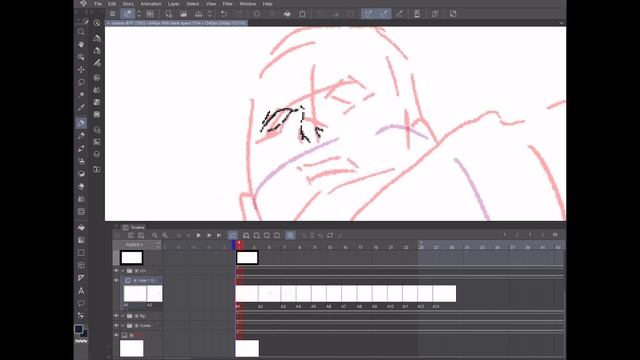The height and width of the screenshot is (360, 640).
Task: Select the Balloon tool
Action: pyautogui.click(x=81, y=303)
